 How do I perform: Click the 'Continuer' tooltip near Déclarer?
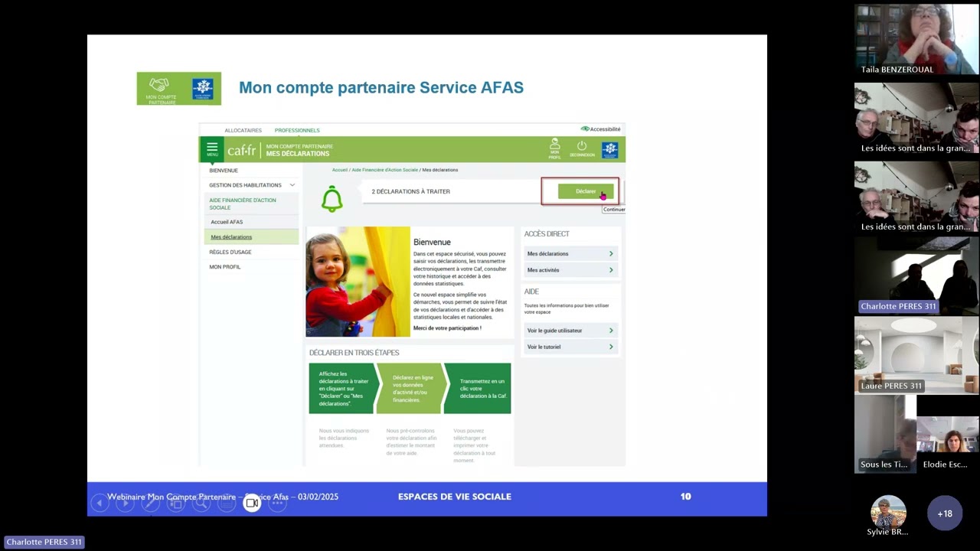click(614, 209)
